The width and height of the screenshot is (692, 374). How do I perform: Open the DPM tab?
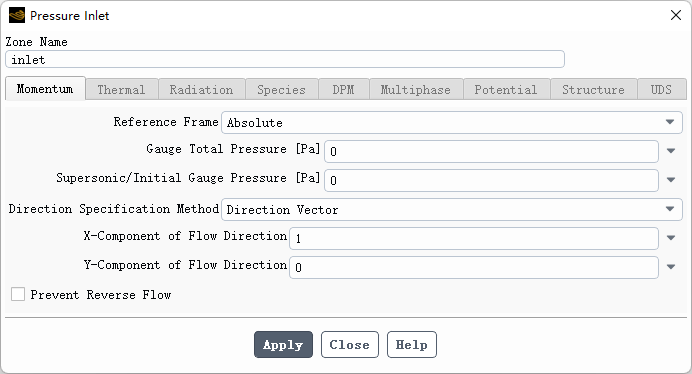pyautogui.click(x=343, y=90)
